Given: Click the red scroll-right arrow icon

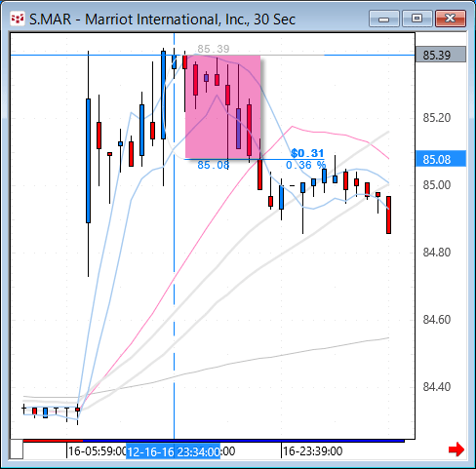Looking at the screenshot, I should click(x=456, y=449).
